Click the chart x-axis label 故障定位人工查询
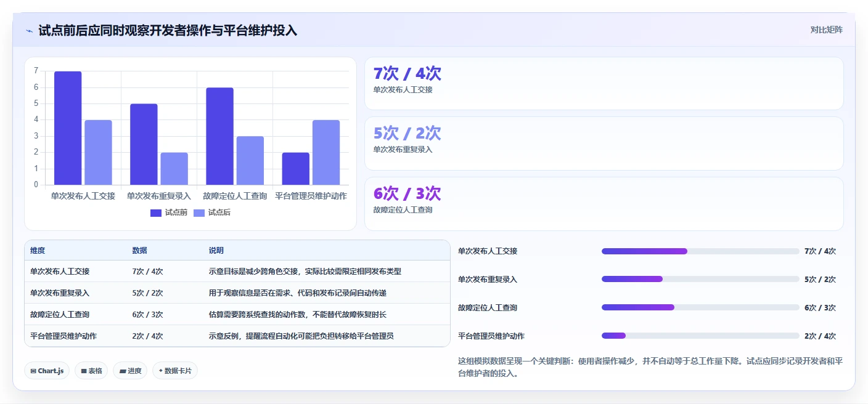The height and width of the screenshot is (404, 868). [235, 196]
